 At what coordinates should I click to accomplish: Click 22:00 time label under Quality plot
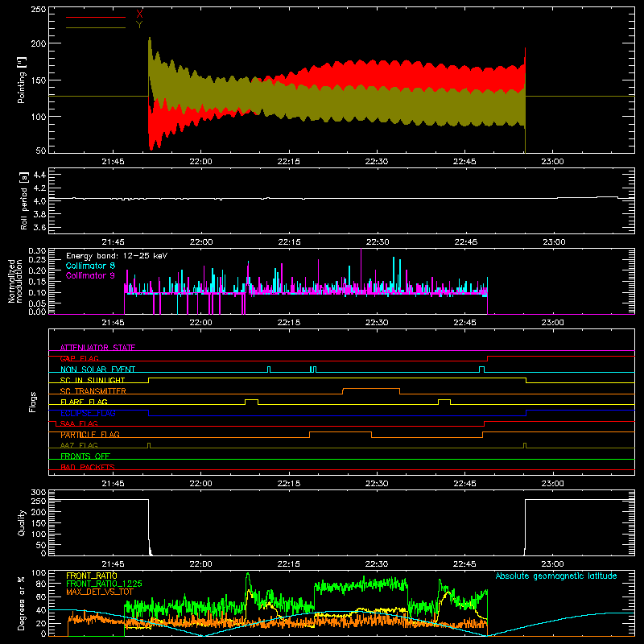(x=200, y=564)
